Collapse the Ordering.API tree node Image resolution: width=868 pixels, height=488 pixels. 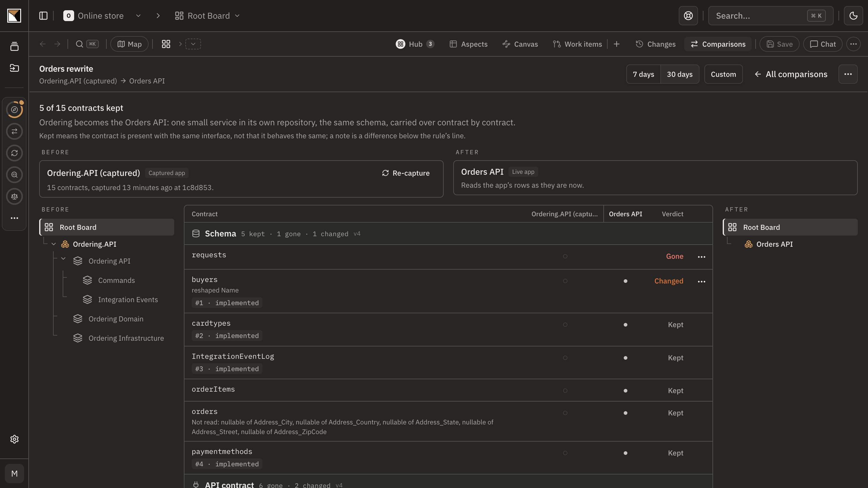pos(54,244)
